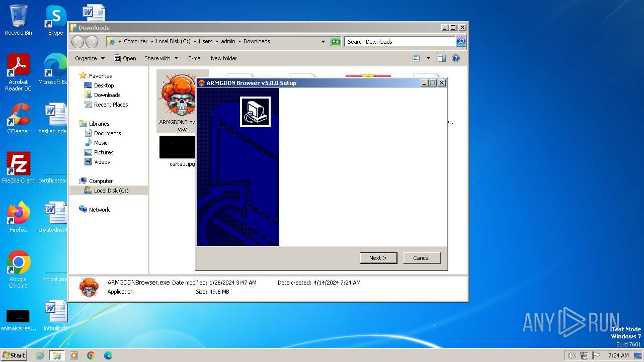
Task: Click Open in Explorer toolbar
Action: (x=125, y=58)
